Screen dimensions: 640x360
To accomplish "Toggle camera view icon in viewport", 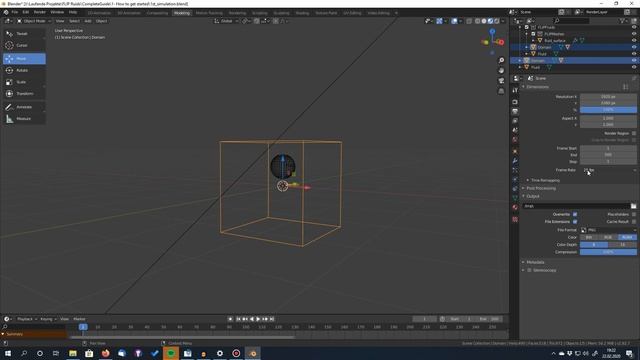I will point(501,81).
